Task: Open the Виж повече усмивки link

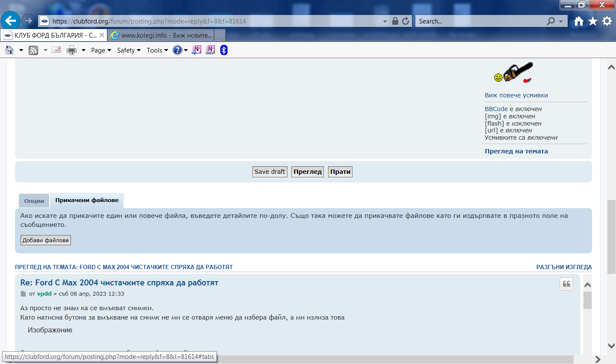Action: pyautogui.click(x=516, y=95)
